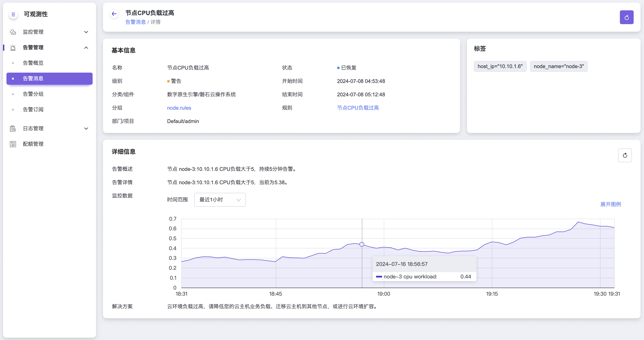Expand the 监控管理 menu chevron

86,32
